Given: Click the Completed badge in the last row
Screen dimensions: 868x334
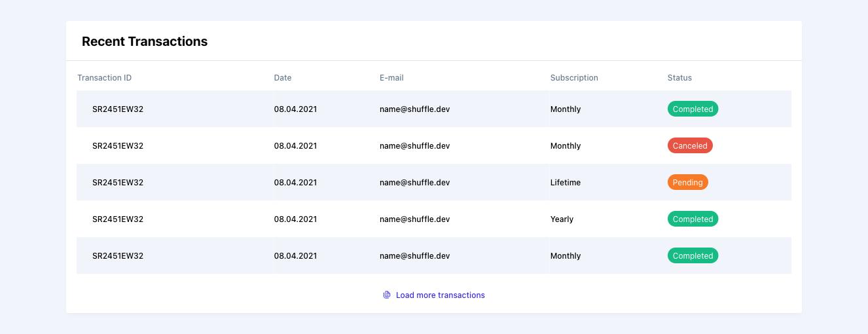Looking at the screenshot, I should (693, 256).
